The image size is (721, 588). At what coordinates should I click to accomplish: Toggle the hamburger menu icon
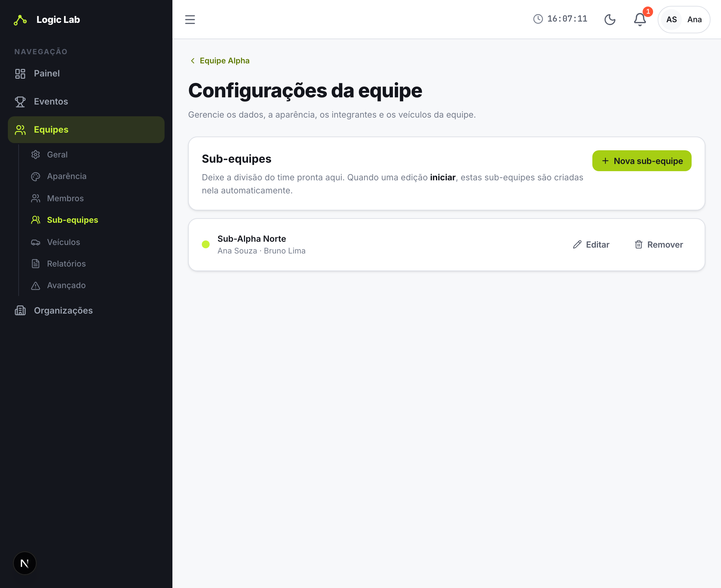(x=190, y=20)
